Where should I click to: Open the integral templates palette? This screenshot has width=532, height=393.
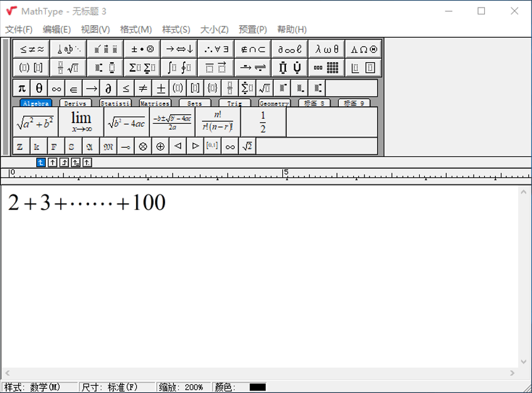coord(179,68)
